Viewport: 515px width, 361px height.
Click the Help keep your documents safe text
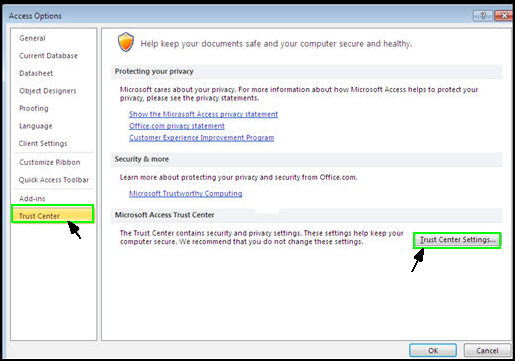(x=276, y=44)
